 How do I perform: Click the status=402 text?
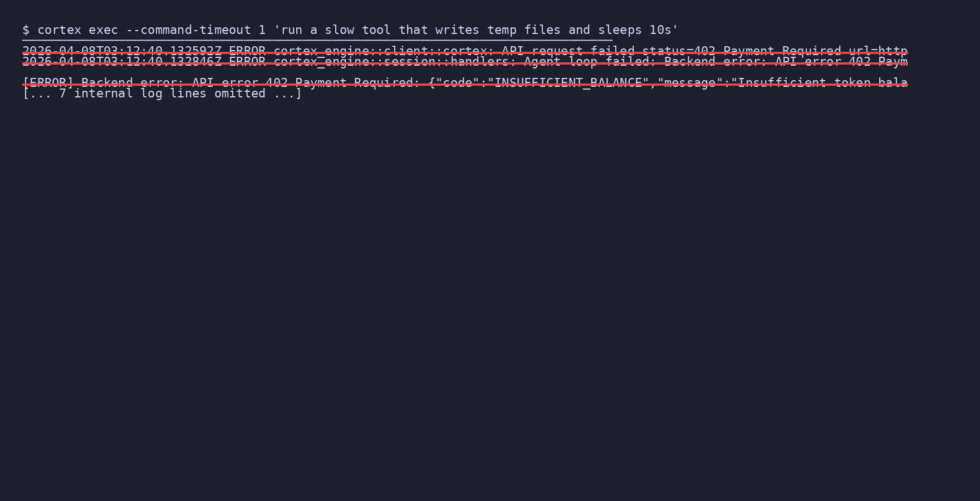[679, 51]
